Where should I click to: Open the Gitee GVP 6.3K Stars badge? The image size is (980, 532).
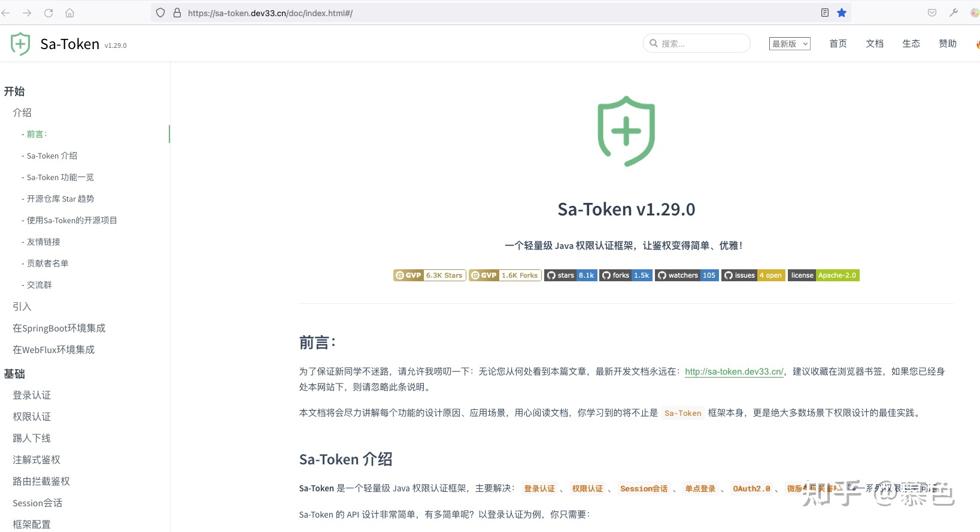[430, 275]
